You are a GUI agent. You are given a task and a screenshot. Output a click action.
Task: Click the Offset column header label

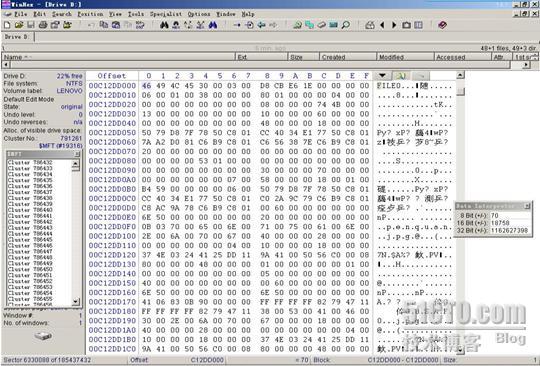tap(112, 76)
